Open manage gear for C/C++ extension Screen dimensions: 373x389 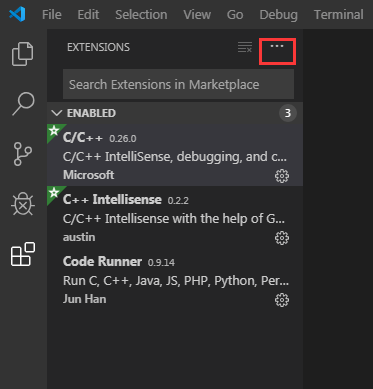pos(282,176)
